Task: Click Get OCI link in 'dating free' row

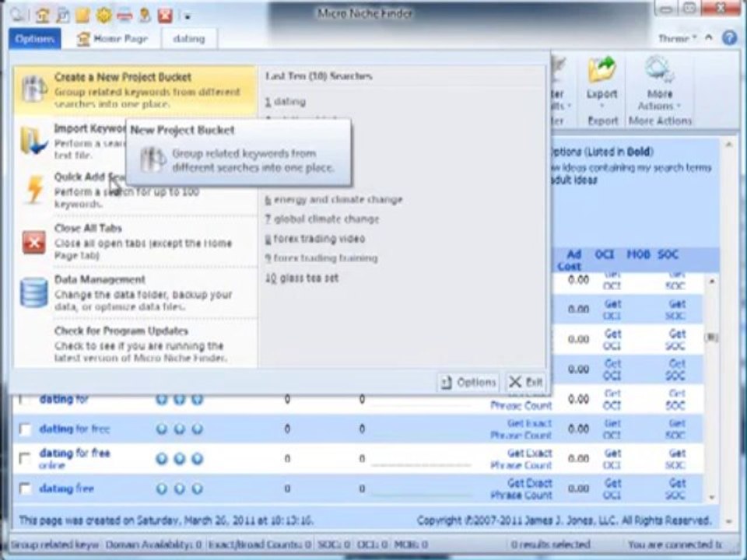Action: pyautogui.click(x=612, y=489)
